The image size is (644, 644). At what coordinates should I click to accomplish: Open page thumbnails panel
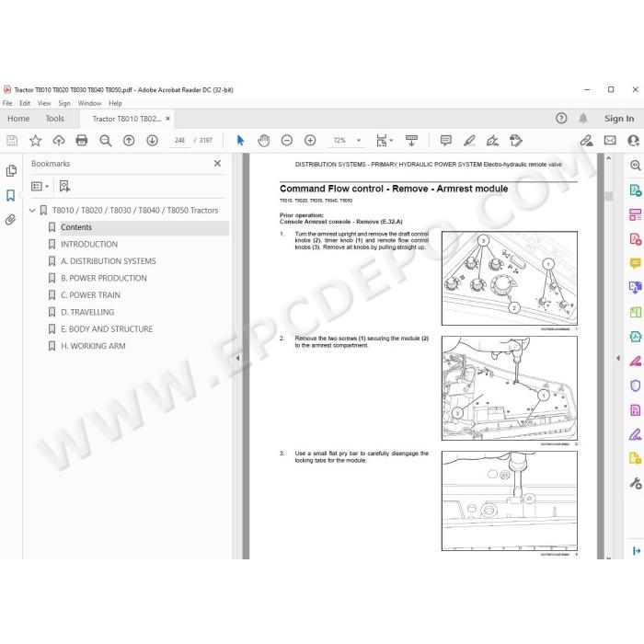(11, 170)
